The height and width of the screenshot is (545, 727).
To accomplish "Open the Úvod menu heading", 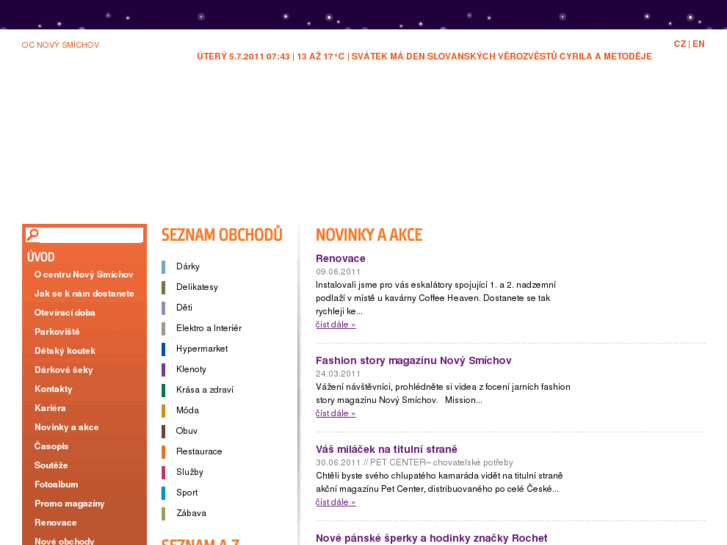I will [41, 256].
